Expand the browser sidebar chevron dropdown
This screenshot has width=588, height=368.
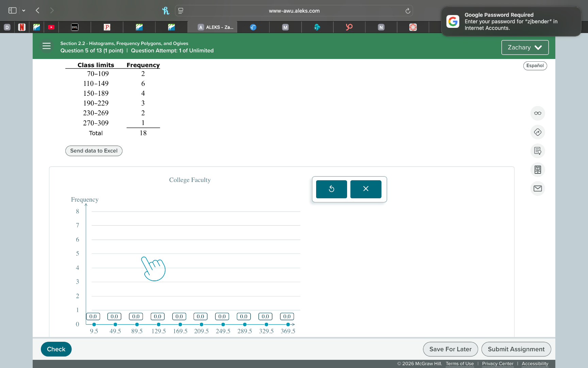24,11
